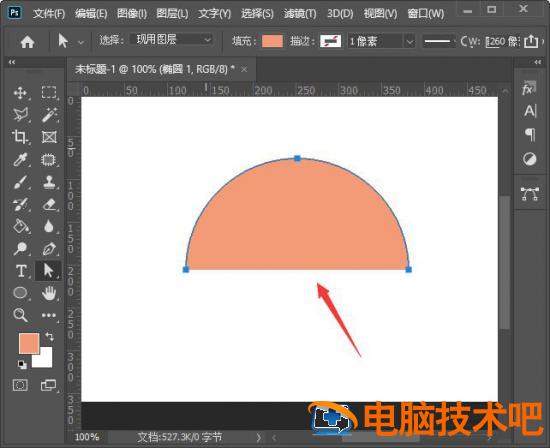Select the Ellipse shape tool

point(20,293)
